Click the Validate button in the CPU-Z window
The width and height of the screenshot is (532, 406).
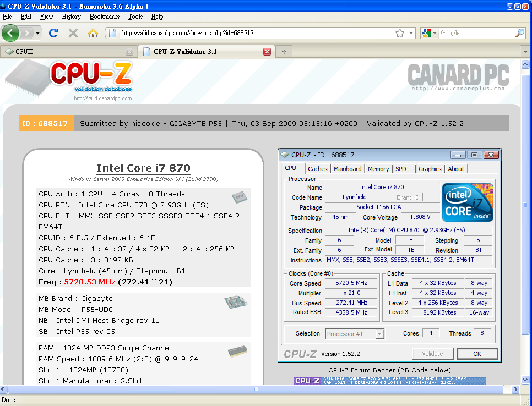point(432,354)
